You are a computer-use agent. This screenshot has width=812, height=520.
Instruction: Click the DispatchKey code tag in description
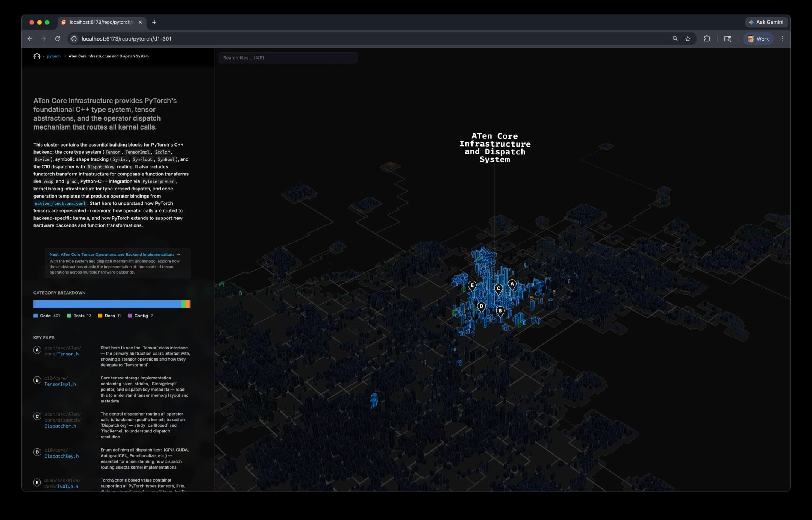click(101, 167)
